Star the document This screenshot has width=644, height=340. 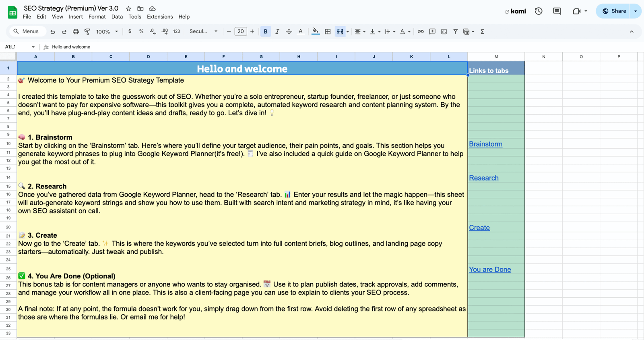128,8
